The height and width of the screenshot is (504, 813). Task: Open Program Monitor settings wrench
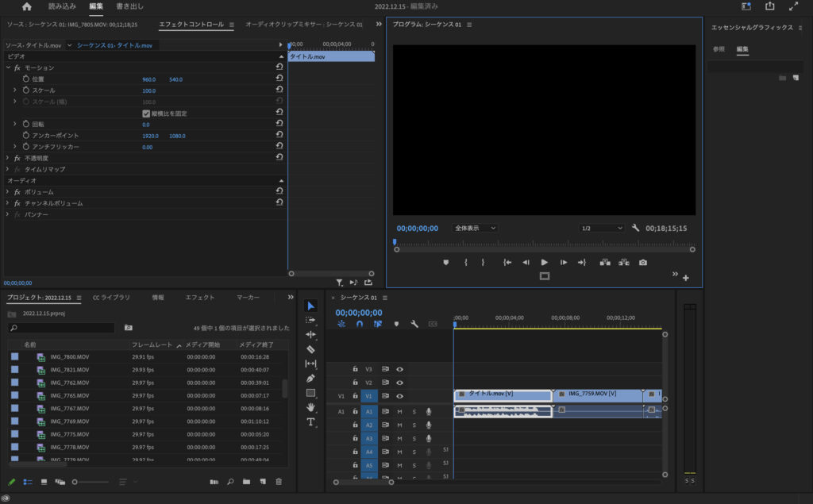(635, 228)
